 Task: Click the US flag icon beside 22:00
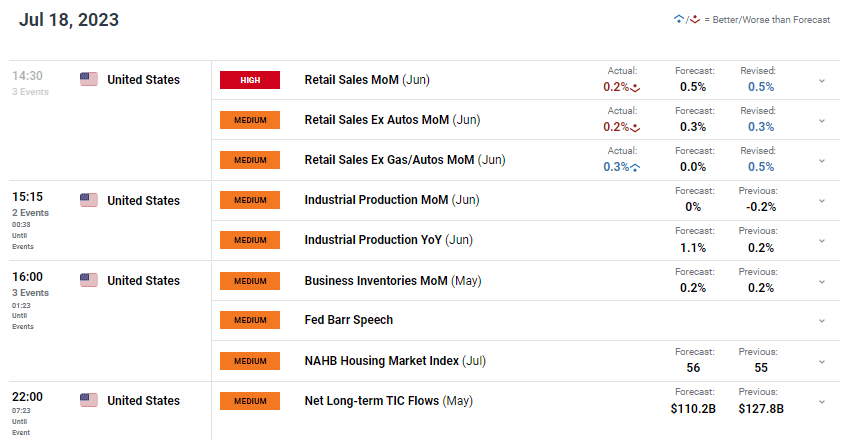(89, 400)
